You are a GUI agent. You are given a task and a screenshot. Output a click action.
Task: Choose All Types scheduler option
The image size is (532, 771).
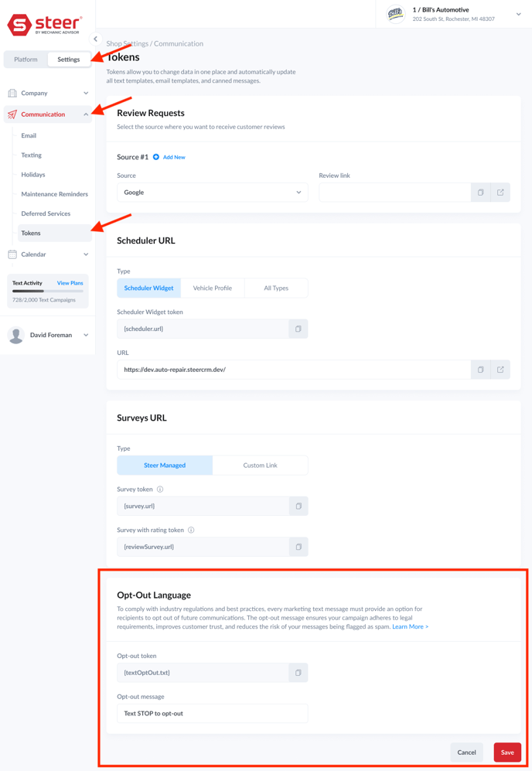[276, 288]
